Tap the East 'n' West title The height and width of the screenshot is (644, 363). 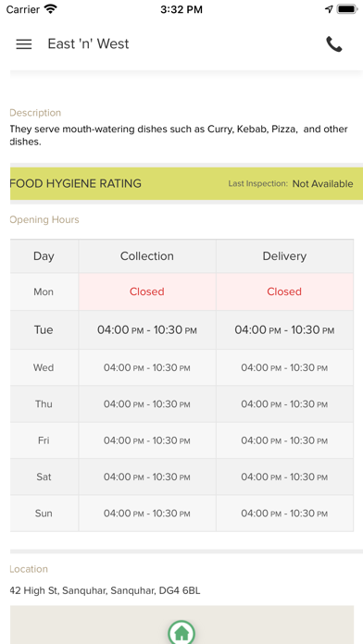click(x=88, y=43)
